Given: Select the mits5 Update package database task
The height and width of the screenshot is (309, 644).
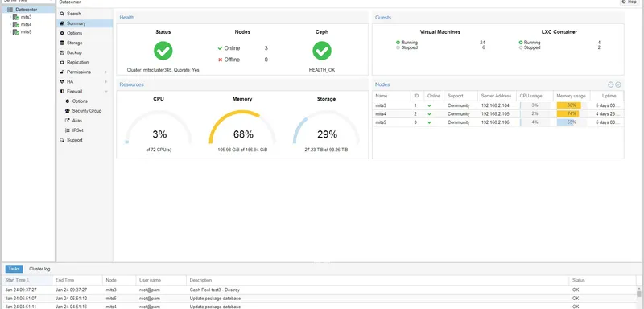Looking at the screenshot, I should click(x=319, y=299).
